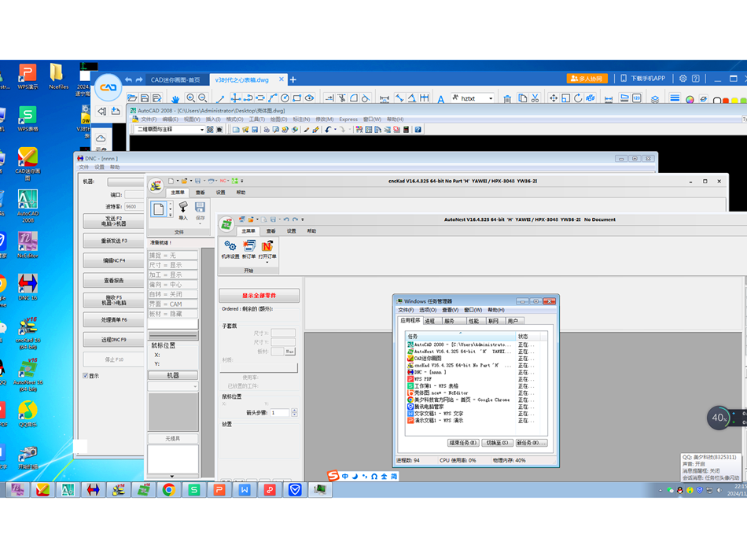Image resolution: width=747 pixels, height=560 pixels.
Task: Expand the cncKad quick access toolbar customize arrow
Action: (242, 181)
